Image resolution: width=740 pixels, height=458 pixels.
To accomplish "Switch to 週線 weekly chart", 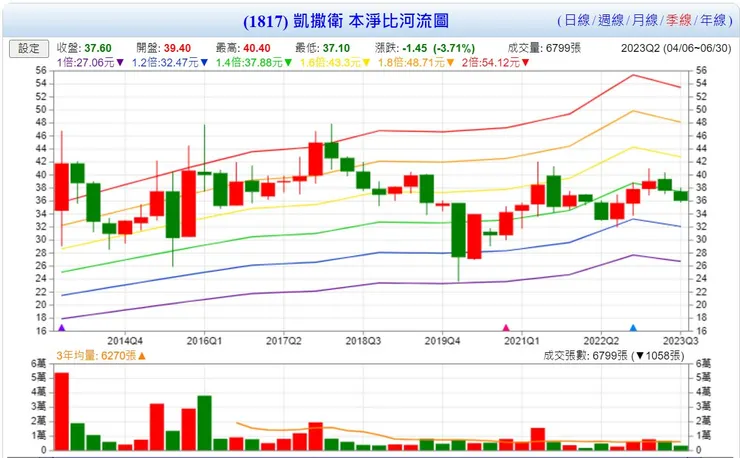I will point(611,20).
